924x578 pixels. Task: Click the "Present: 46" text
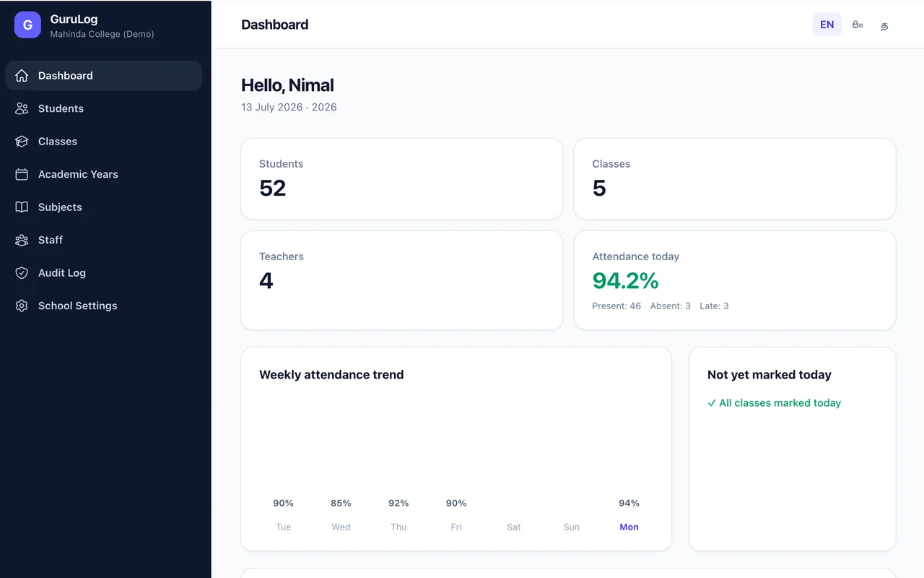(616, 306)
